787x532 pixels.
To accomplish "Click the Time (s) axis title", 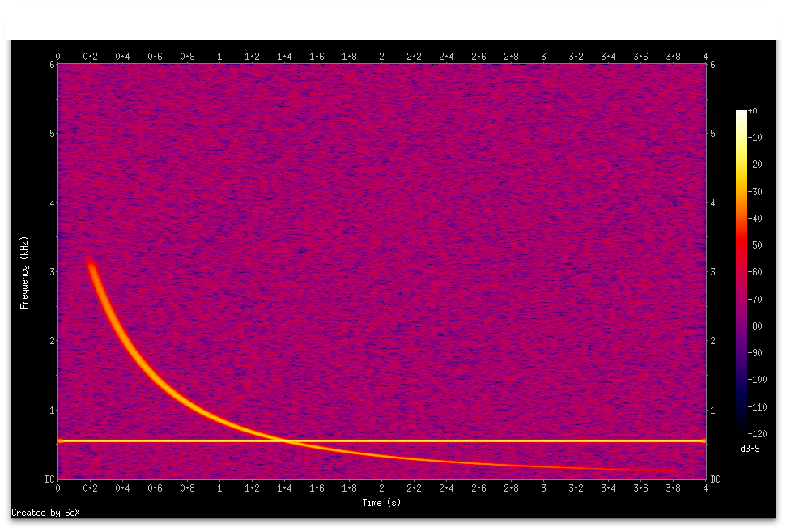I will tap(381, 503).
